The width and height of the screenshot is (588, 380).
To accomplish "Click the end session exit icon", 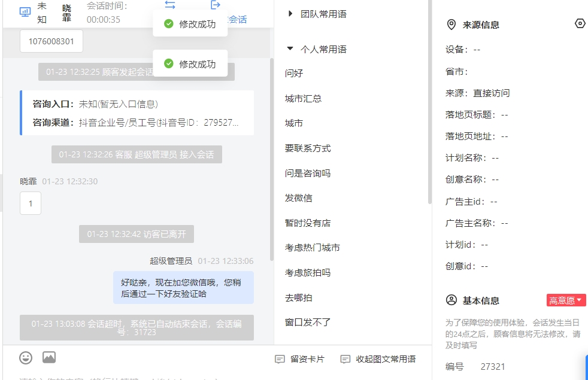I will pos(215,5).
